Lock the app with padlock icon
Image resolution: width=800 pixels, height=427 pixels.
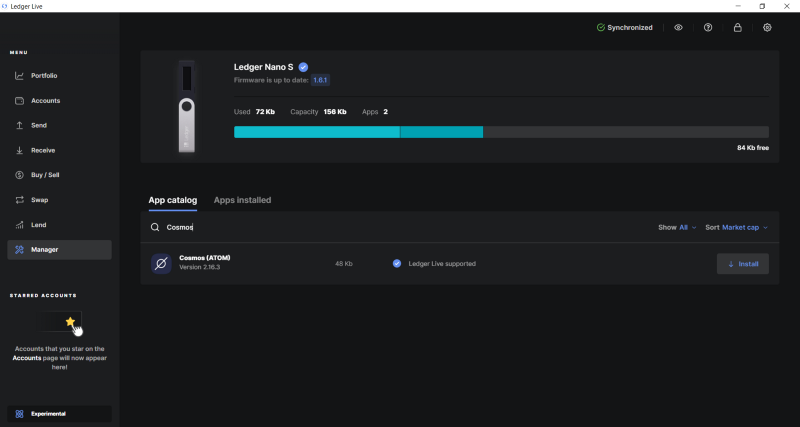[737, 28]
